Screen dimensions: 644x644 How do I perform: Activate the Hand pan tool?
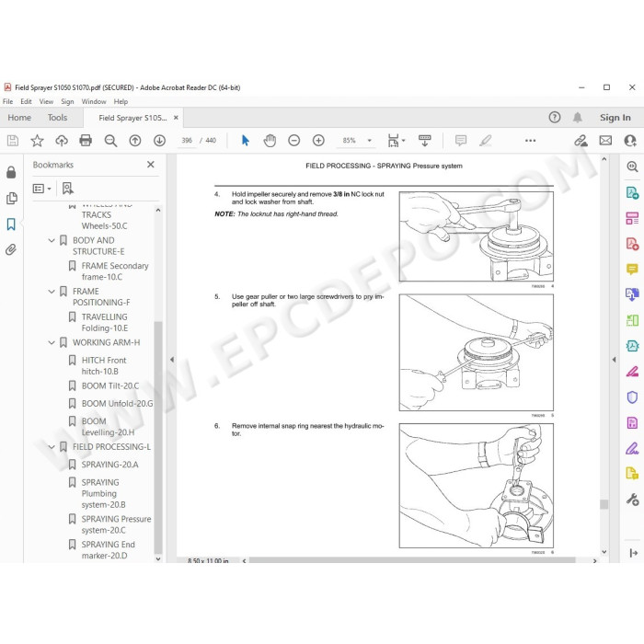click(x=270, y=141)
